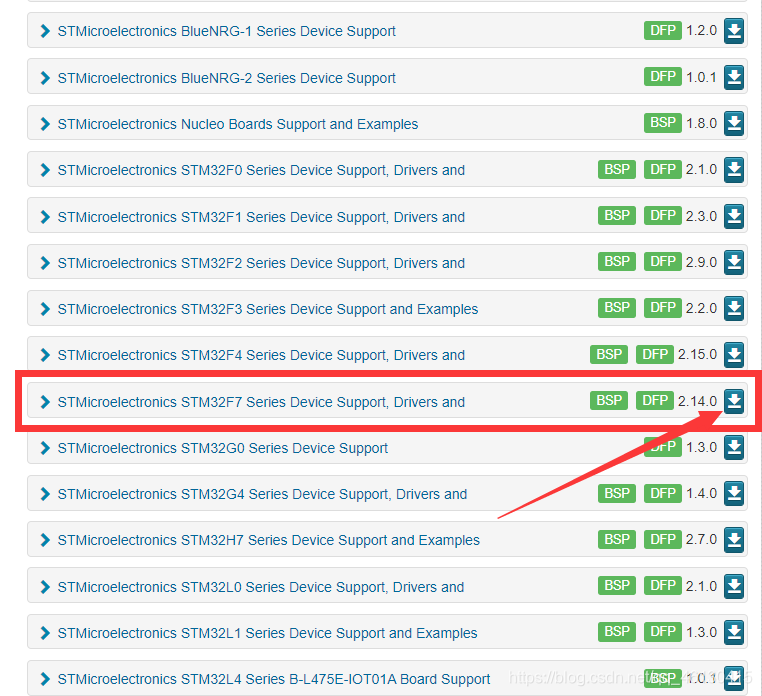This screenshot has height=696, width=762.
Task: Click the BSP badge on Nucleo Boards row
Action: pyautogui.click(x=663, y=123)
